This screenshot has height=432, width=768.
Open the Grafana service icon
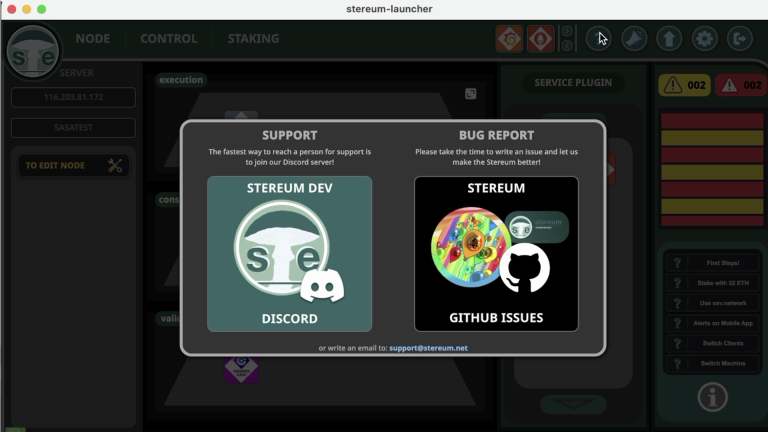pyautogui.click(x=509, y=38)
